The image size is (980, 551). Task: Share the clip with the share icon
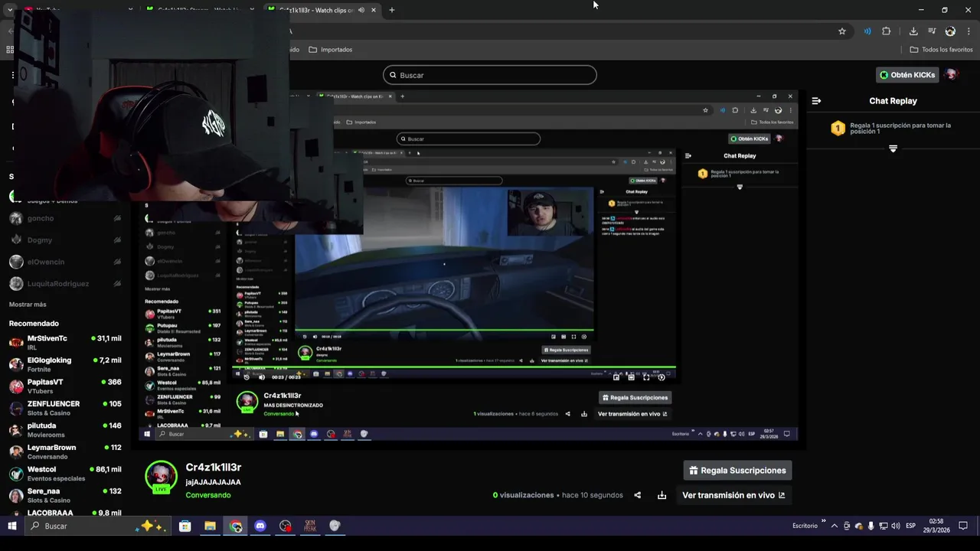click(x=637, y=495)
